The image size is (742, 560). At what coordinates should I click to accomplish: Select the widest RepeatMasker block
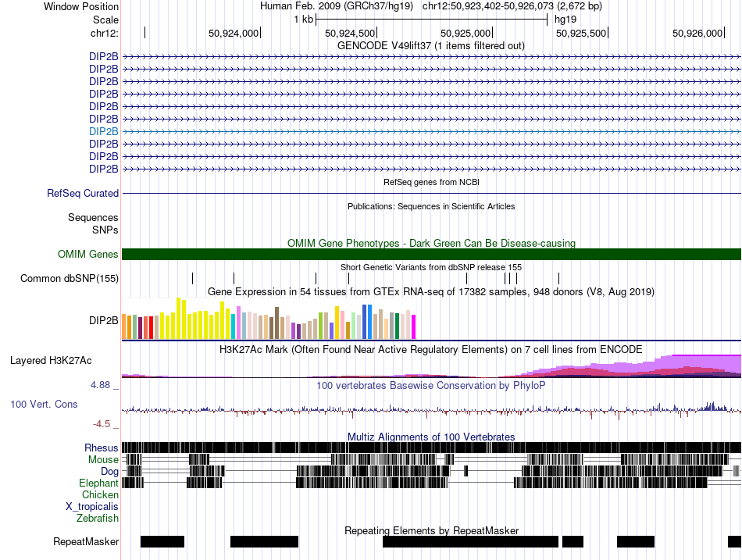click(x=470, y=541)
